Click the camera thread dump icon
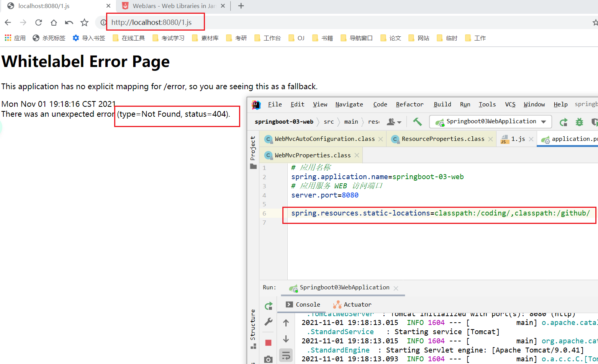Screen dimensions: 598x364 pos(268,359)
